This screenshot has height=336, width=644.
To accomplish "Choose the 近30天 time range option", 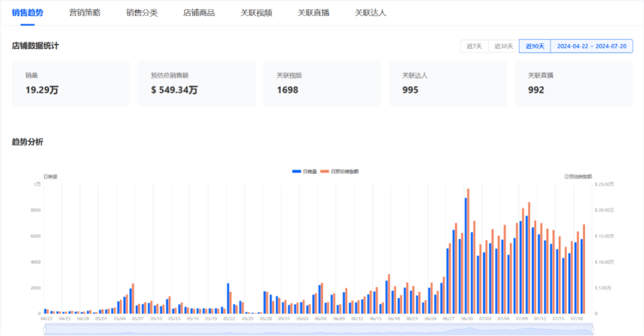I will pyautogui.click(x=503, y=46).
